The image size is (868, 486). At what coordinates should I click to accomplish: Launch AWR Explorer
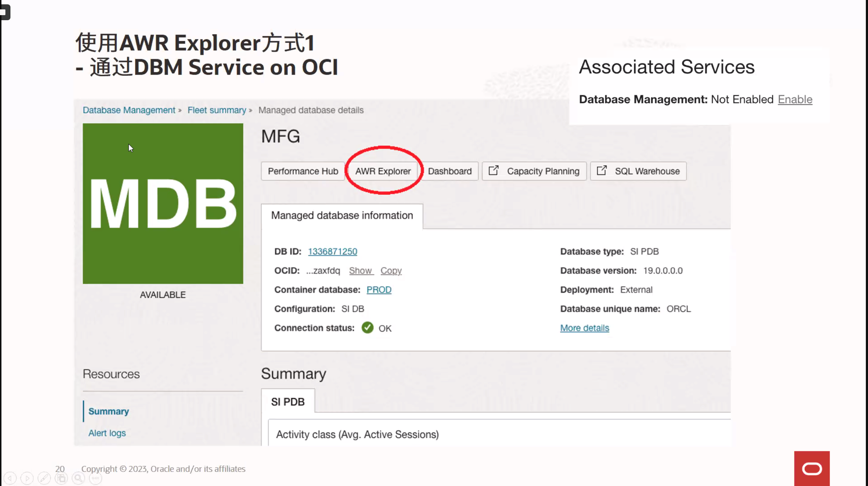click(383, 171)
